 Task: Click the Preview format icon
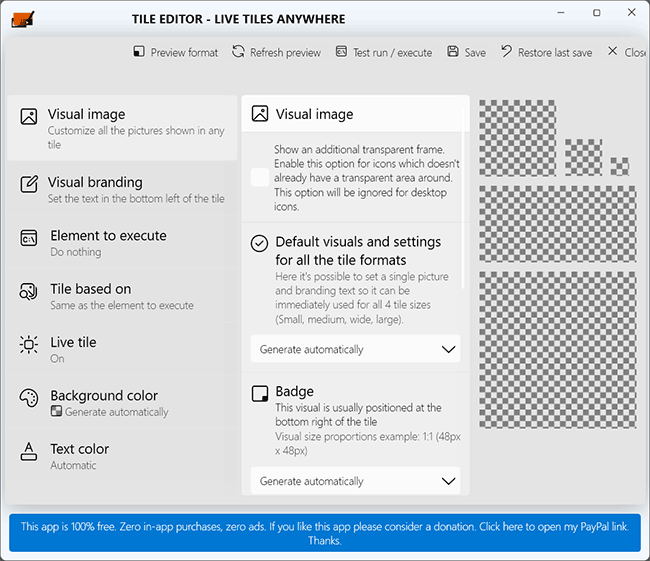pos(139,51)
